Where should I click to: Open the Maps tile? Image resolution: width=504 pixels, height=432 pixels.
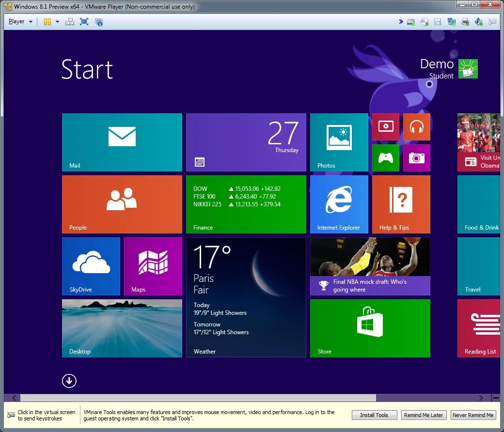click(153, 266)
